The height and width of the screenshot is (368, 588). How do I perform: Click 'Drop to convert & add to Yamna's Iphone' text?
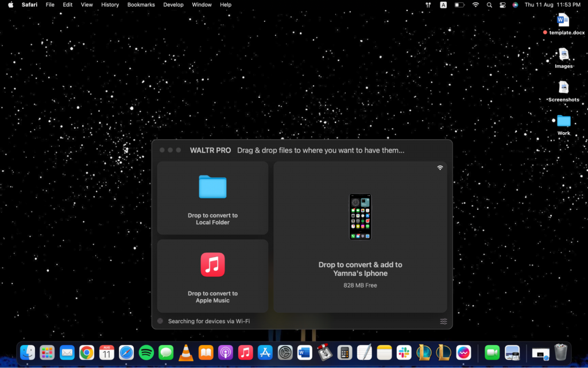(361, 269)
